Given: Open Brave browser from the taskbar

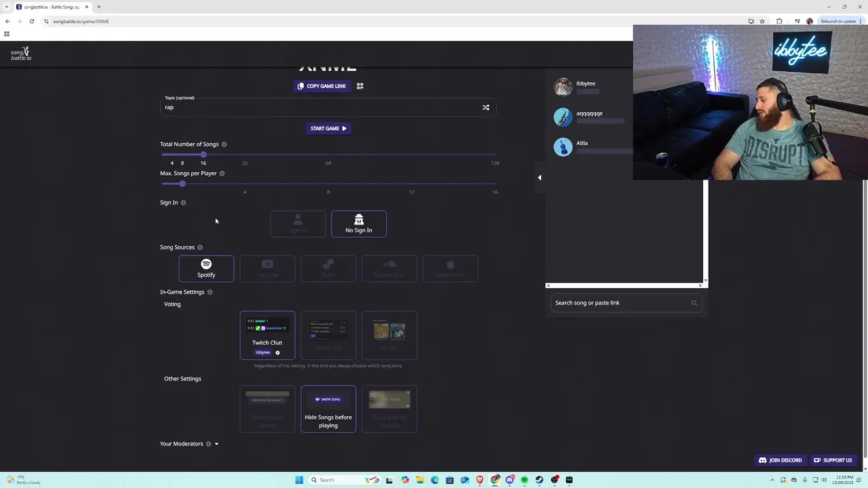Looking at the screenshot, I should [x=480, y=480].
